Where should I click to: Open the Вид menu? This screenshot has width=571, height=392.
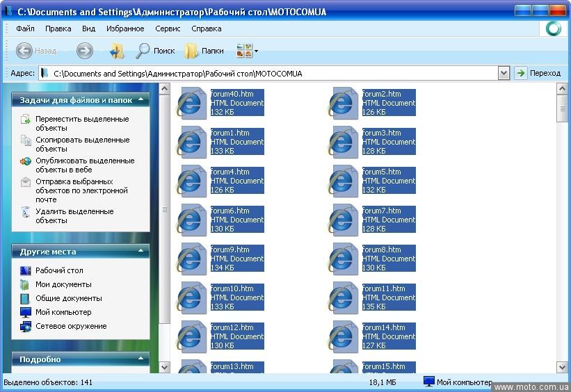(x=88, y=28)
